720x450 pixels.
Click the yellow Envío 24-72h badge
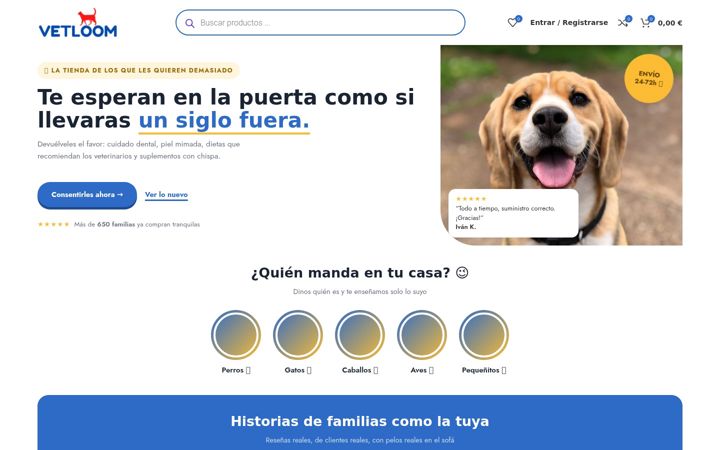pos(649,79)
